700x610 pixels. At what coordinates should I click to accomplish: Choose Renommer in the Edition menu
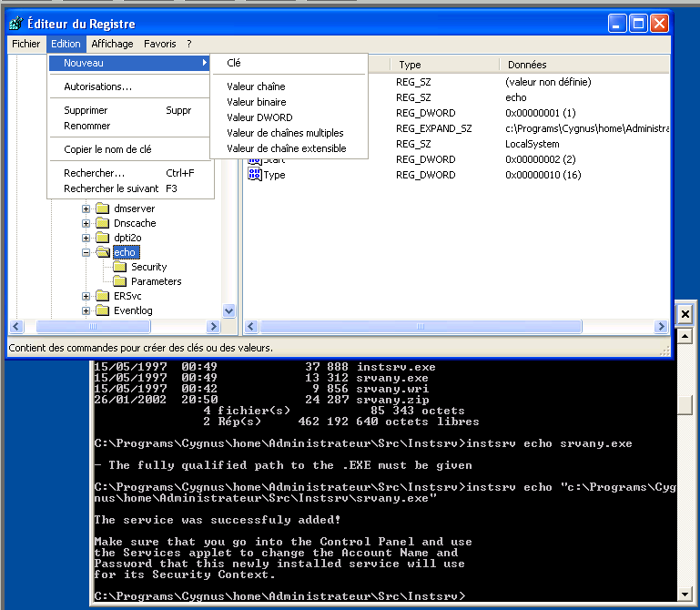pyautogui.click(x=129, y=126)
